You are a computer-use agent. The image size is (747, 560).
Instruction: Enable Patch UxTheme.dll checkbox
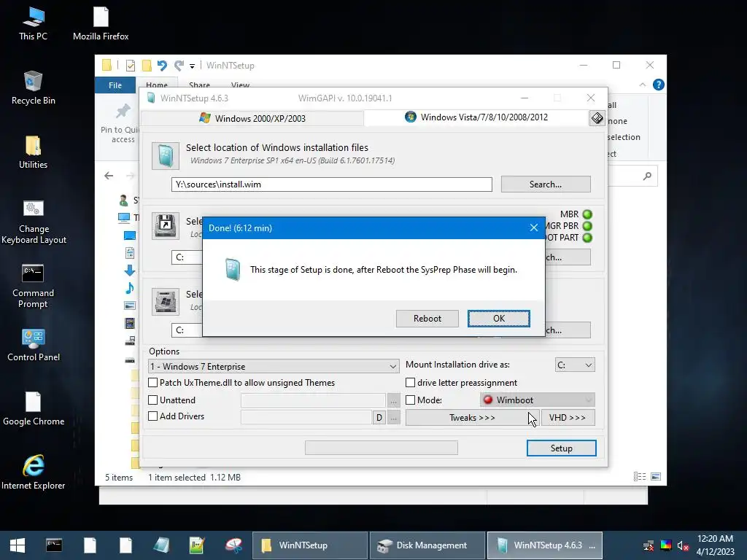tap(153, 382)
